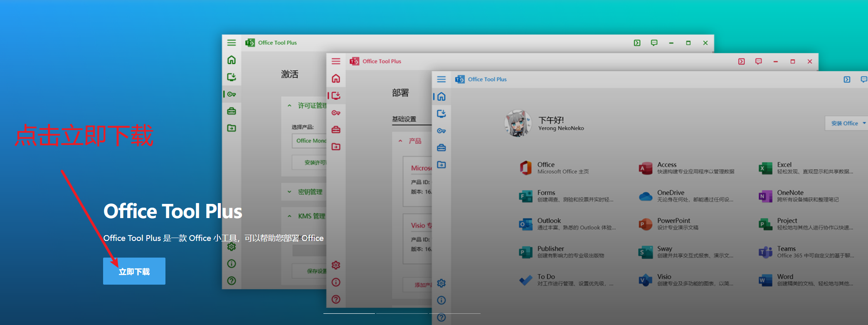Open the Office Mondo product dropdown

pos(309,141)
